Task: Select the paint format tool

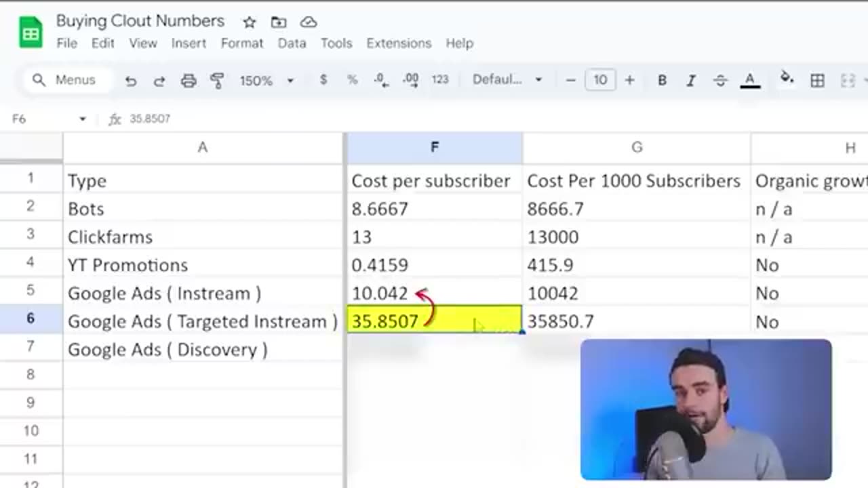Action: pos(217,81)
